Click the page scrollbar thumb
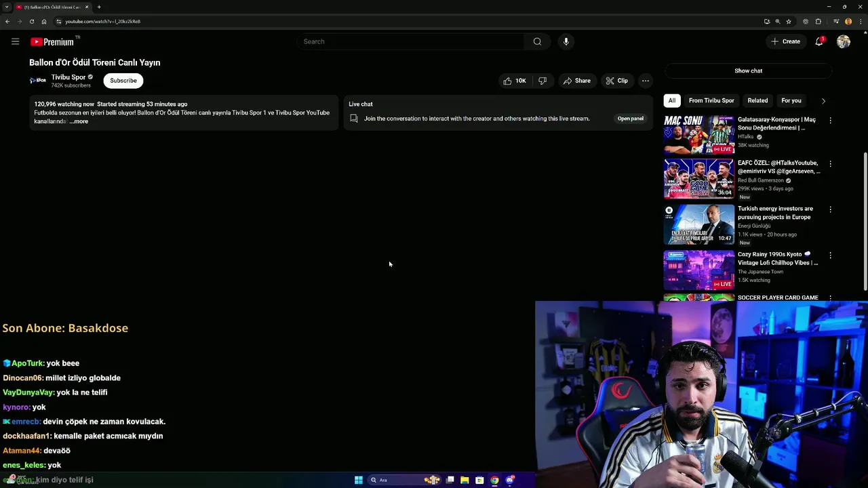This screenshot has height=488, width=868. coord(865,220)
